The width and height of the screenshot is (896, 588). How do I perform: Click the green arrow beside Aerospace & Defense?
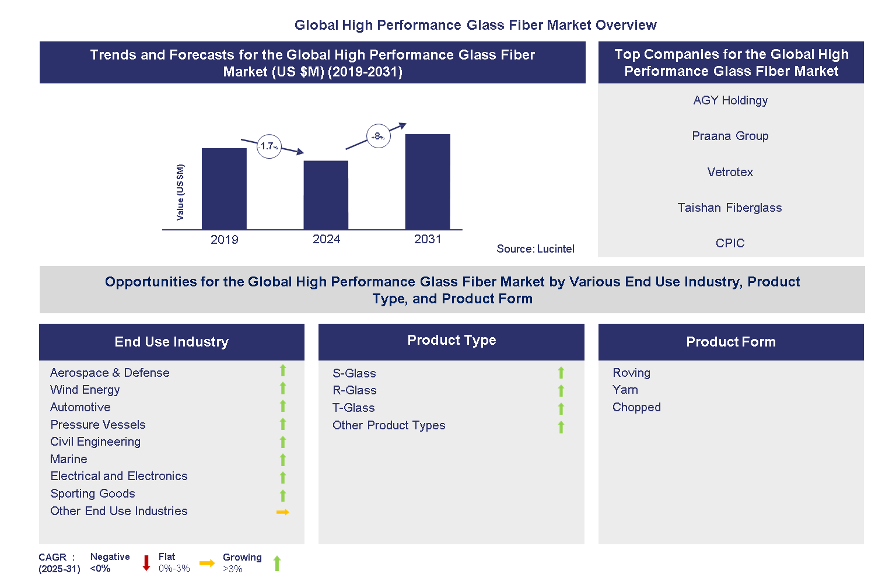283,370
